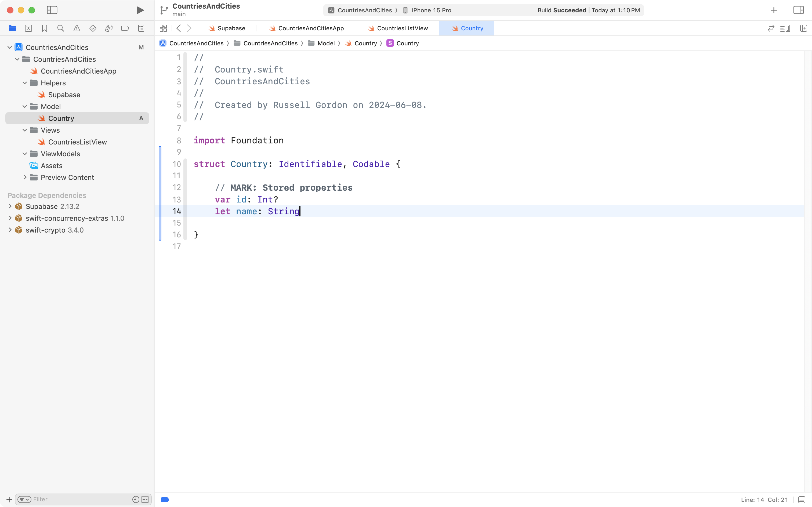Expand the Preview Content folder
Viewport: 812px width, 507px height.
pyautogui.click(x=25, y=178)
